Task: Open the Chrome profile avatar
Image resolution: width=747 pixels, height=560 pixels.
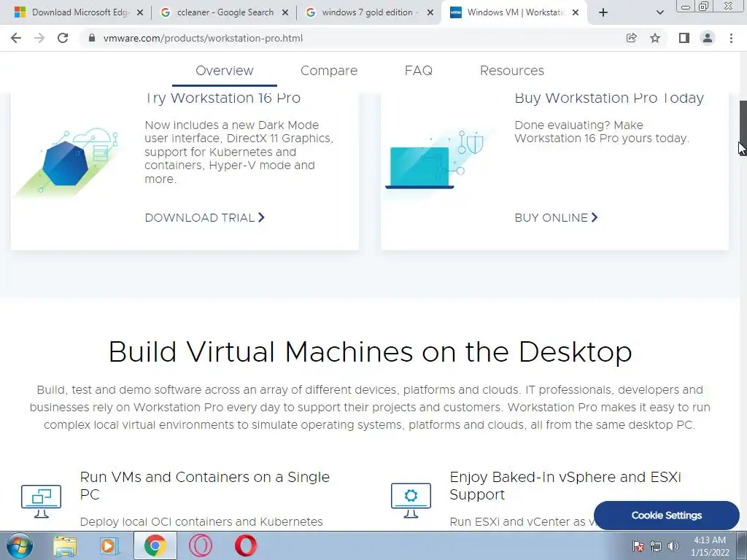Action: (708, 38)
